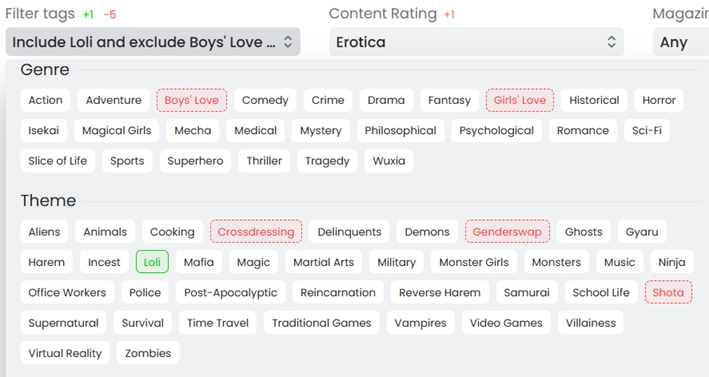The width and height of the screenshot is (709, 377).
Task: Click the Tragedy genre tag
Action: pos(327,161)
